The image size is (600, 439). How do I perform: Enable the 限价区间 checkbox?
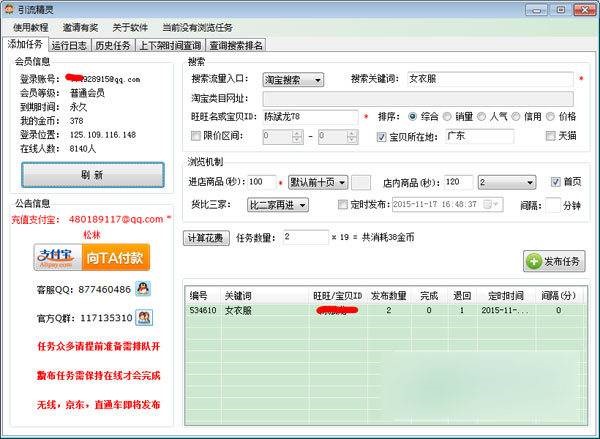point(197,136)
